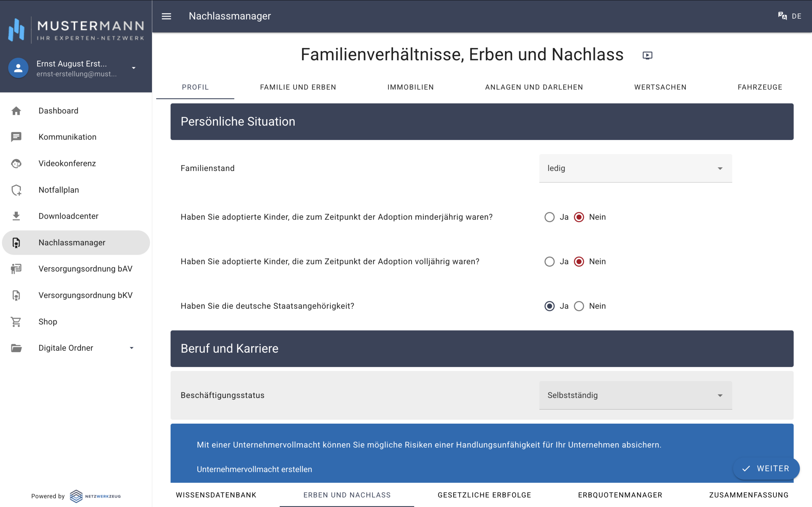Select Ja for minderjährig adoptierte Kinder

[x=549, y=217]
